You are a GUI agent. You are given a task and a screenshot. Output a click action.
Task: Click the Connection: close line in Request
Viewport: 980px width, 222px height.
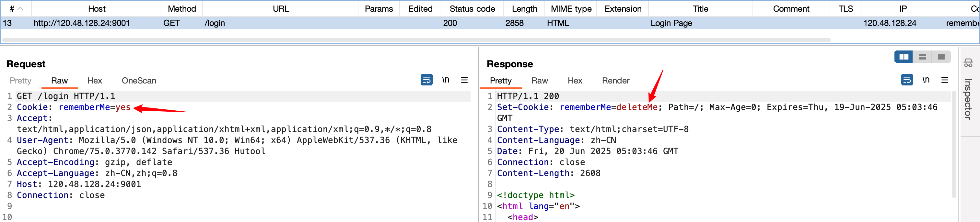[61, 195]
